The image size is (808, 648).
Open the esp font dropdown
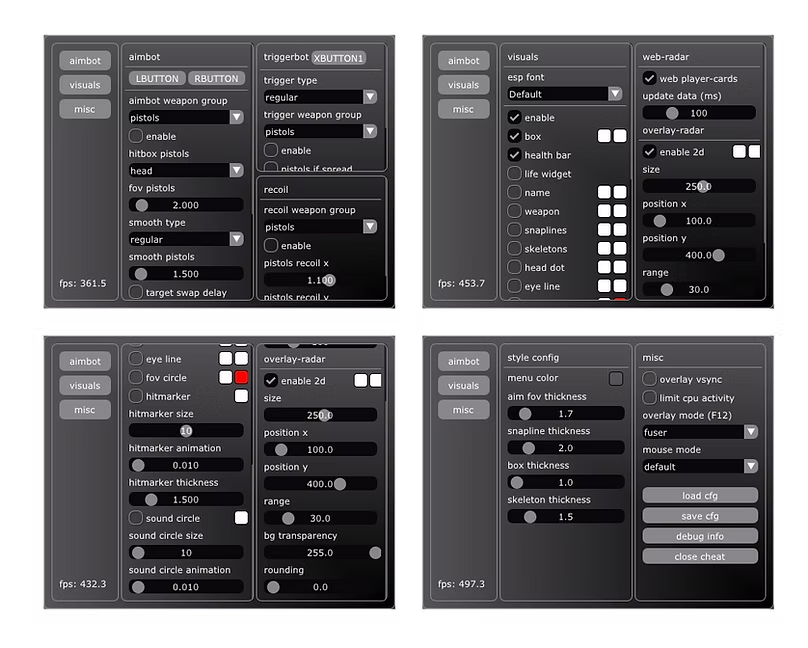[565, 94]
